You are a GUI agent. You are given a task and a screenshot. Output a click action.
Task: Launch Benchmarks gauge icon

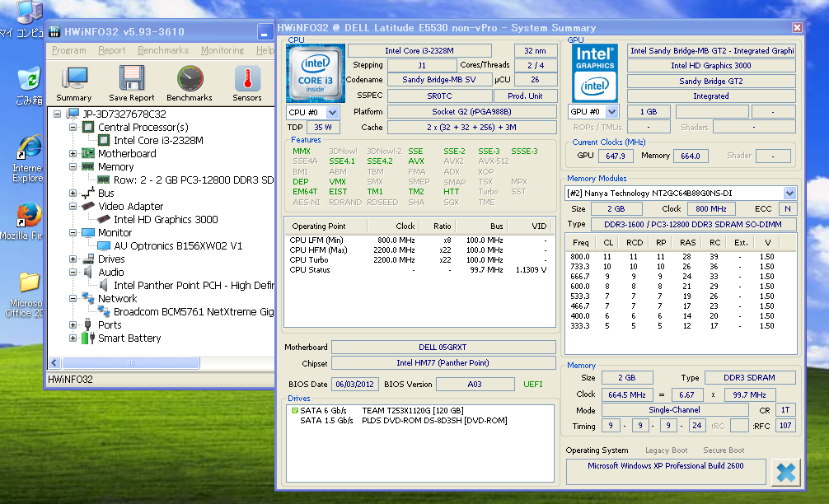(190, 83)
